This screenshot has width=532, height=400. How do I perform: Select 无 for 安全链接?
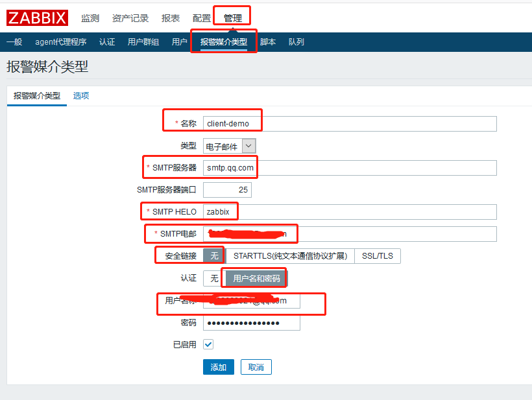(215, 256)
